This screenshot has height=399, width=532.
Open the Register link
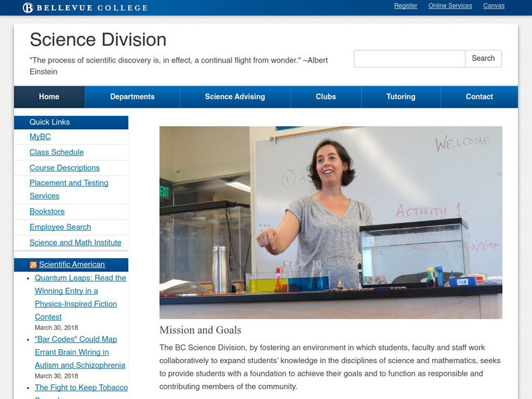tap(406, 6)
